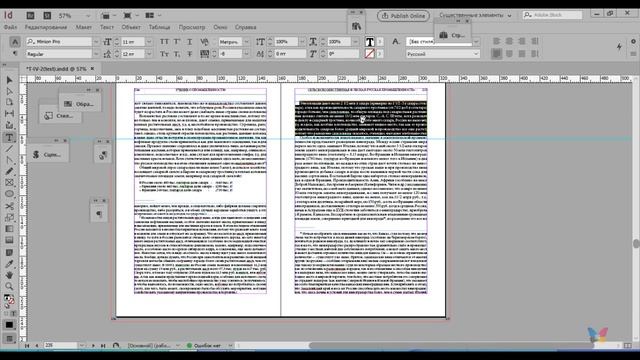Toggle Subscript formatting
Screen dimensions: 640x360
[x=177, y=54]
